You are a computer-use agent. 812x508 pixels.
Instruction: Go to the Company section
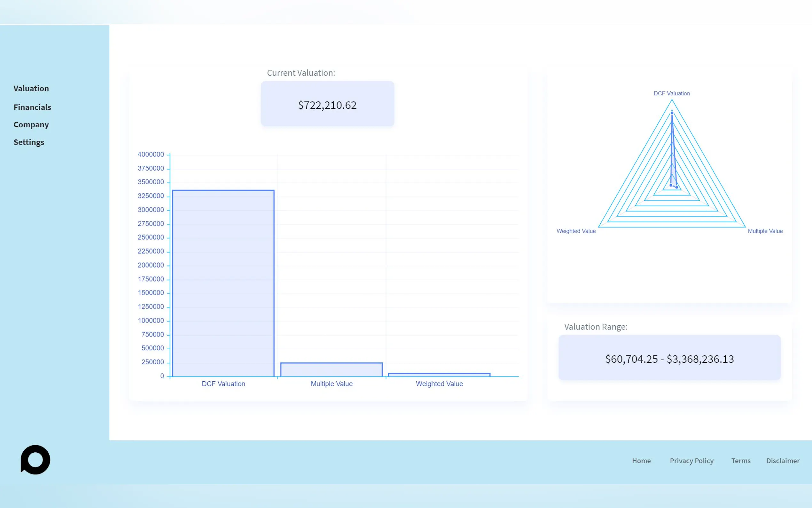coord(31,125)
